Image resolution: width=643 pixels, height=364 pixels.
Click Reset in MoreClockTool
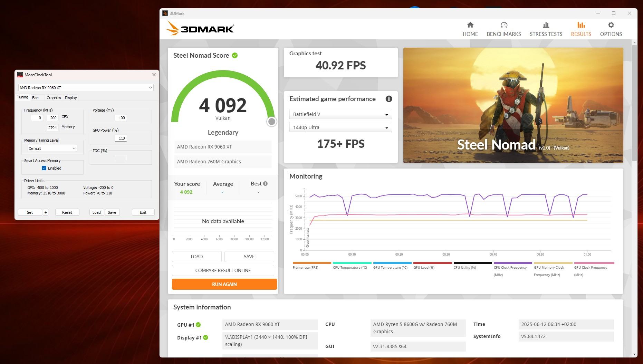click(67, 212)
